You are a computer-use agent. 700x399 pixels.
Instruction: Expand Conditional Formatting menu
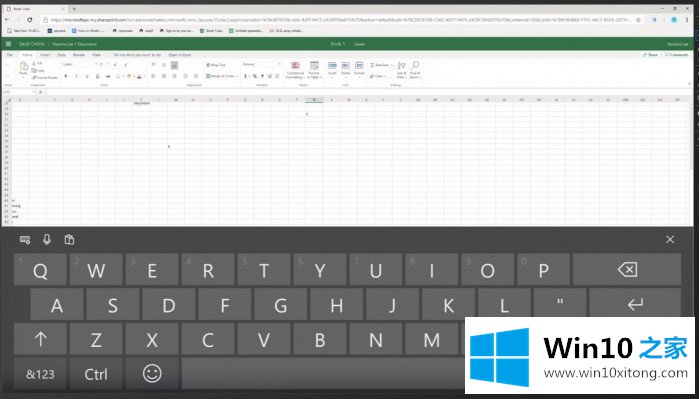pyautogui.click(x=295, y=71)
